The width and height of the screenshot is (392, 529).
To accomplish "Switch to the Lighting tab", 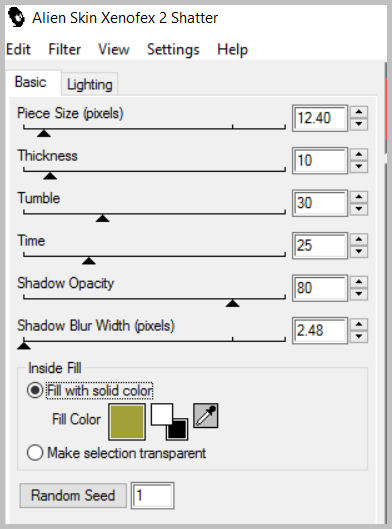I will (89, 84).
